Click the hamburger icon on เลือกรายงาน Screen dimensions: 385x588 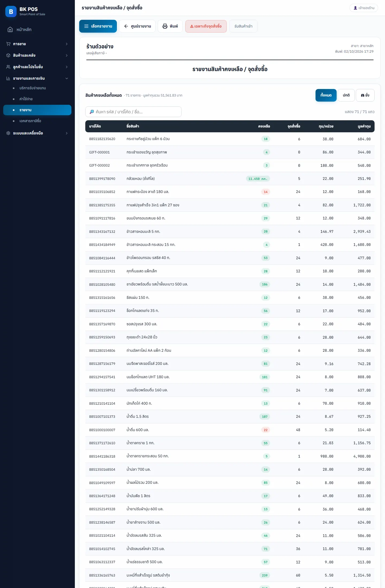pyautogui.click(x=86, y=26)
